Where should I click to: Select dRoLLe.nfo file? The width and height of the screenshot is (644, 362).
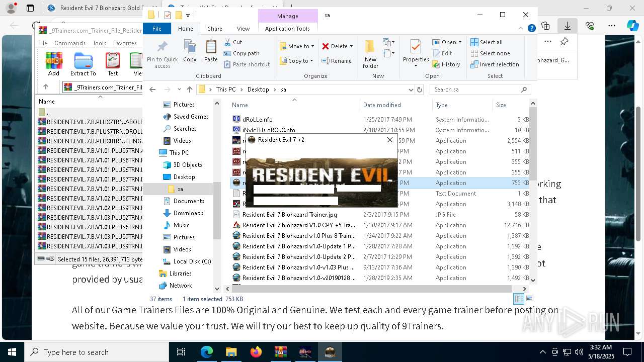[257, 120]
